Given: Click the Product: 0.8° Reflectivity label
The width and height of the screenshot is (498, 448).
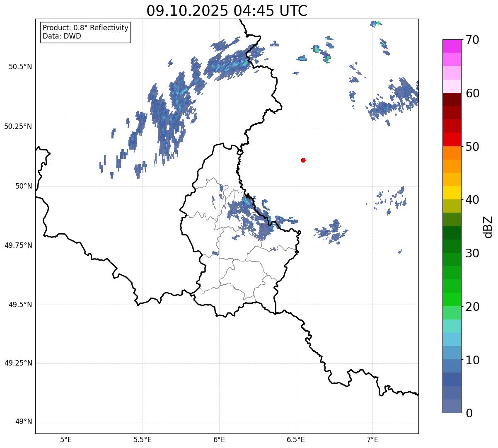Looking at the screenshot, I should tap(86, 28).
